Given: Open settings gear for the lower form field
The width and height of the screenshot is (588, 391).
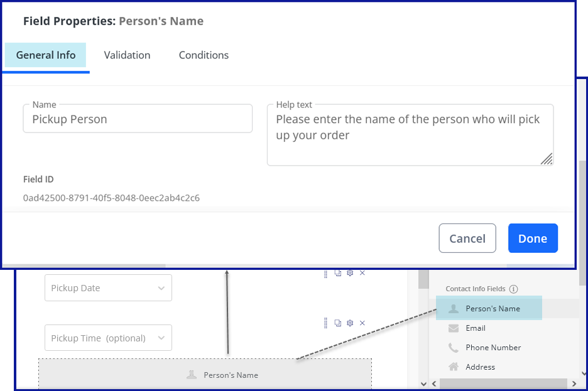Looking at the screenshot, I should point(350,323).
